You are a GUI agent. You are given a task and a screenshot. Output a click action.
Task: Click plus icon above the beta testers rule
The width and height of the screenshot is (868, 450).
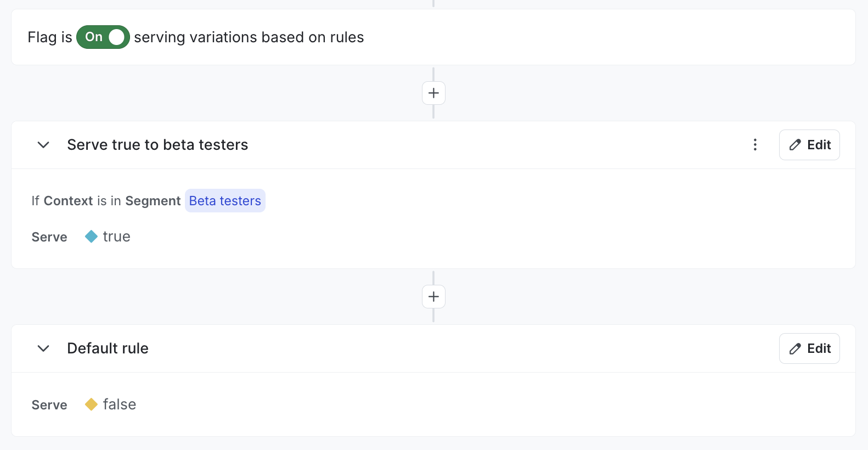pos(433,93)
